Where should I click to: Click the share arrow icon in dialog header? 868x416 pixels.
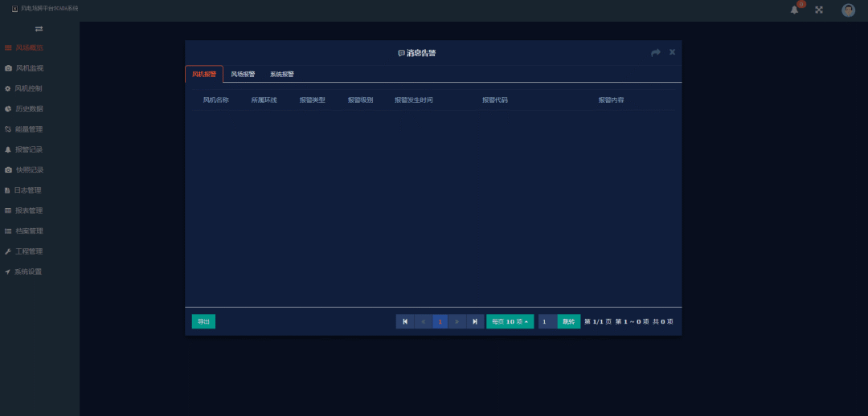click(x=656, y=52)
